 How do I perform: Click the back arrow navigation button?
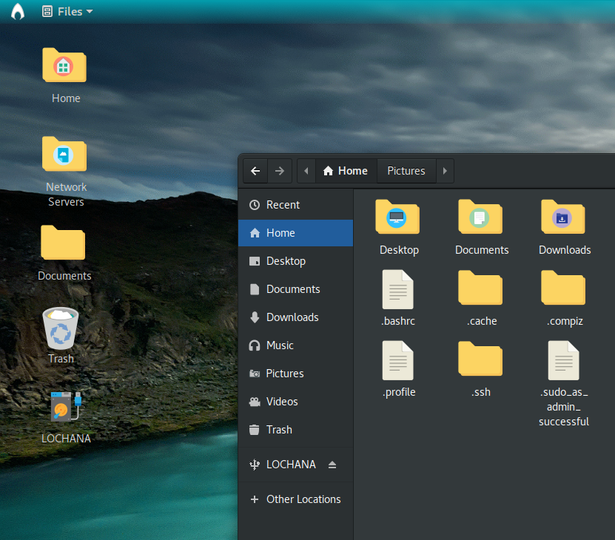point(255,171)
